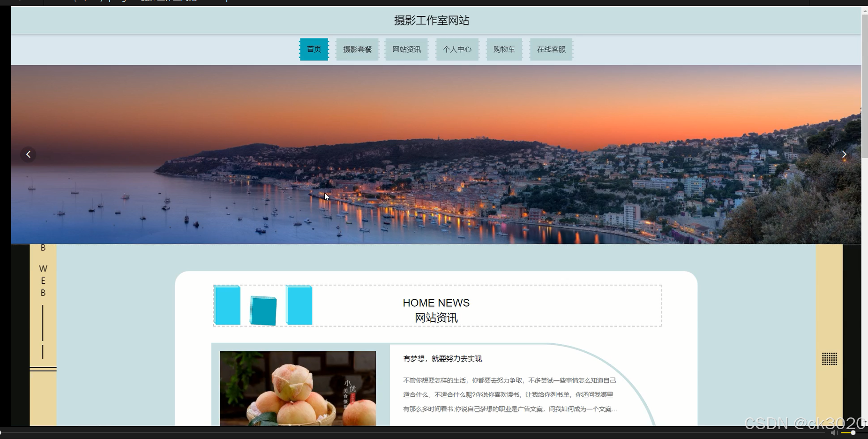Open the peach news thumbnail image
Screen dimensions: 868x439
pyautogui.click(x=298, y=388)
